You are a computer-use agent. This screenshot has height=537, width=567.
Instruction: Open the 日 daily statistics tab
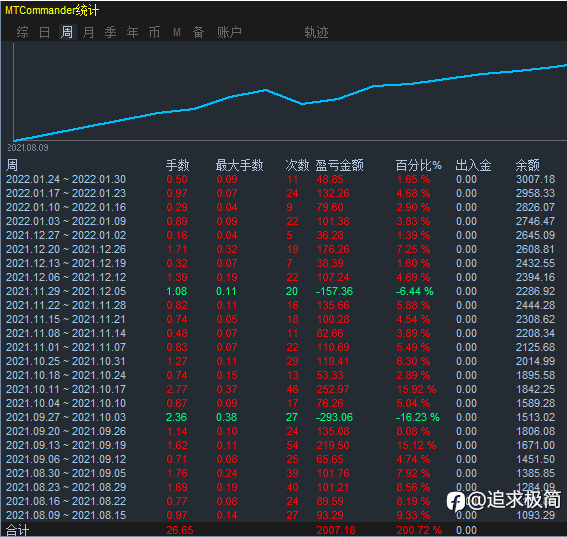coord(44,32)
